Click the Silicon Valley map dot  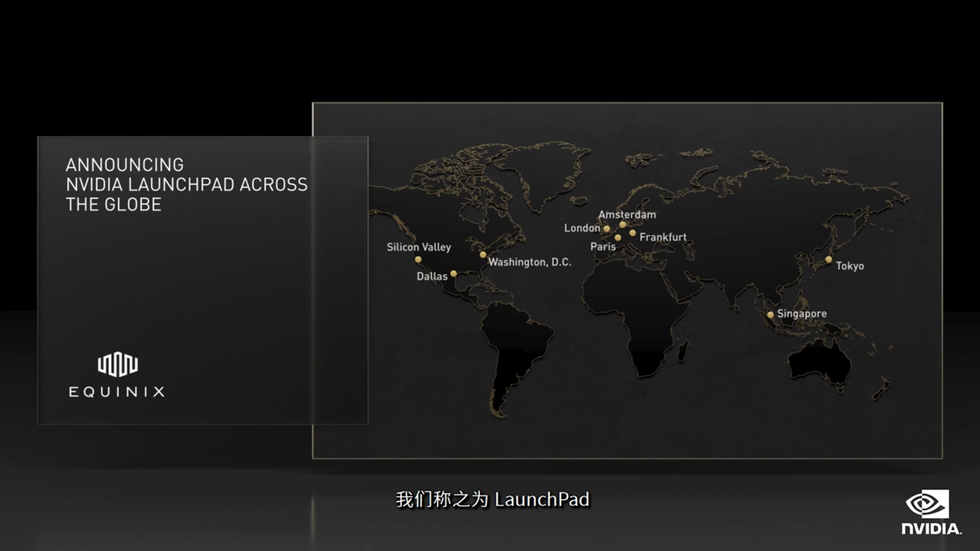click(x=418, y=260)
